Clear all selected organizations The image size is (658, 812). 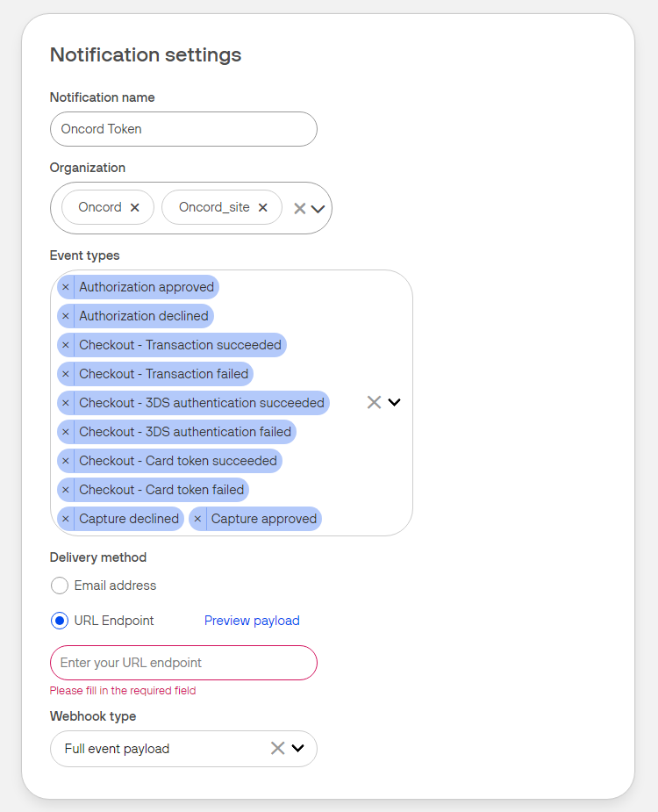pyautogui.click(x=299, y=209)
